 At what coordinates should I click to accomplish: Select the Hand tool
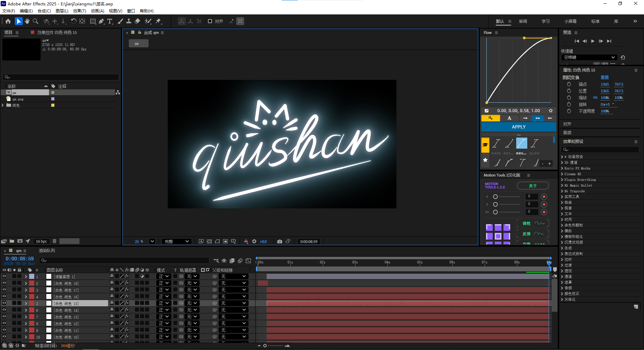pos(27,21)
